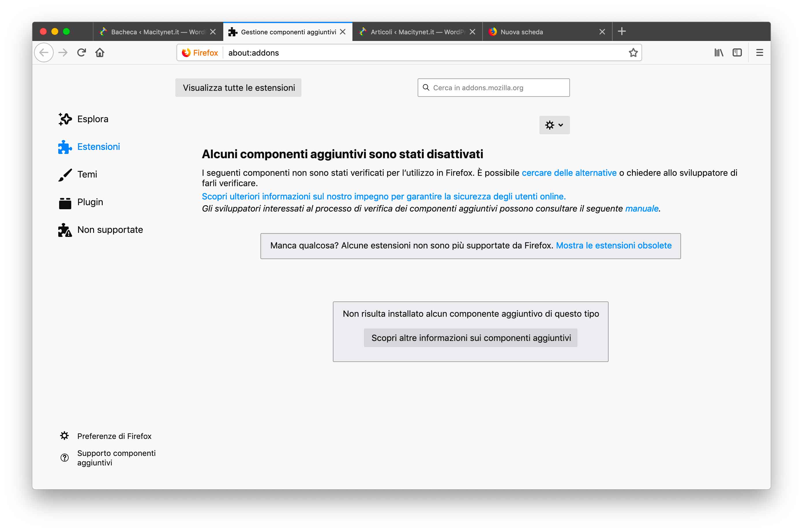The height and width of the screenshot is (532, 803).
Task: Toggle the sidebar view icon
Action: pos(737,52)
